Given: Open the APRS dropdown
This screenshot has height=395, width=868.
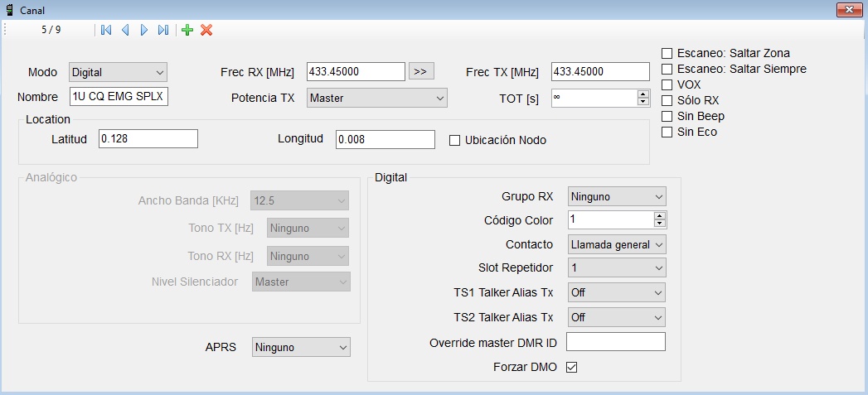Looking at the screenshot, I should pos(301,348).
